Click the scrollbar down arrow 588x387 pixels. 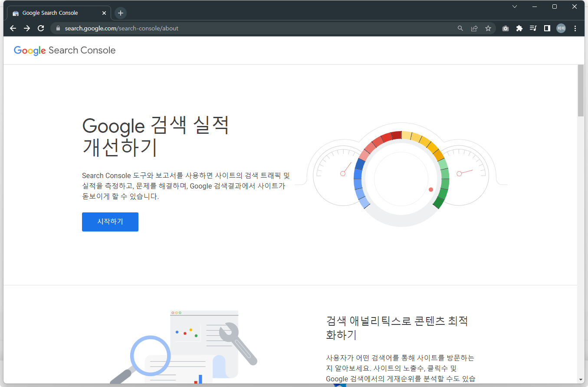[x=581, y=380]
